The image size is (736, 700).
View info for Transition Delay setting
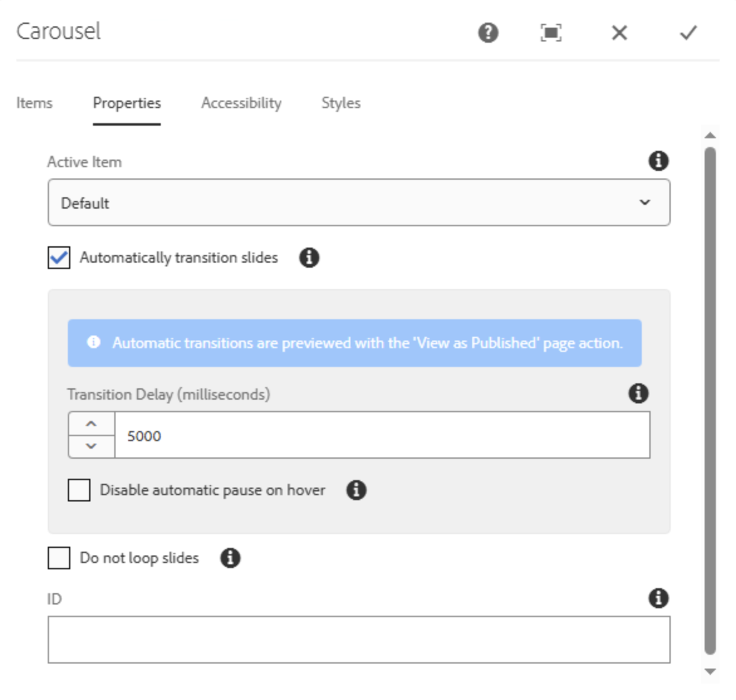click(639, 394)
